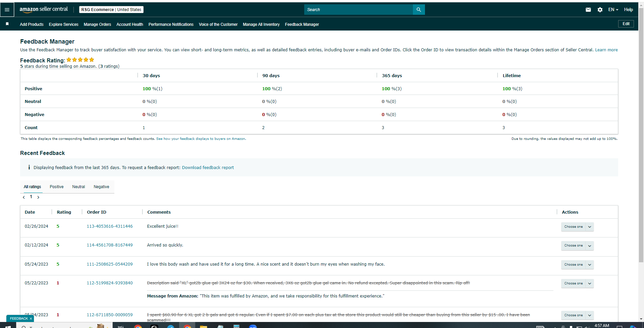
Task: Click the info icon in Recent Feedback banner
Action: [29, 167]
